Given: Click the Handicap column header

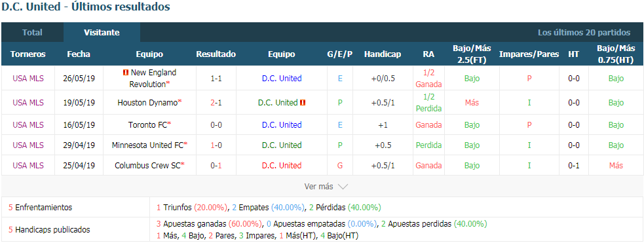Looking at the screenshot, I should [x=383, y=54].
